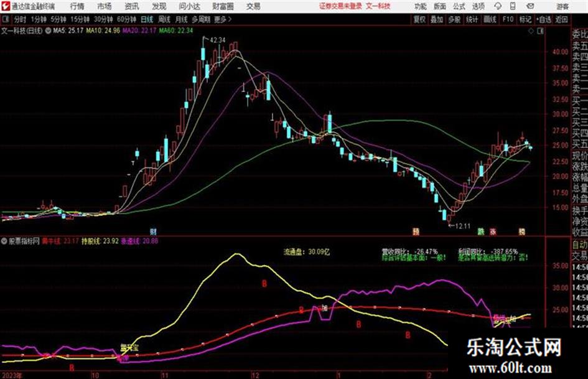Image resolution: width=588 pixels, height=379 pixels.
Task: Click the 利润同比 -387.65% label
Action: click(488, 251)
